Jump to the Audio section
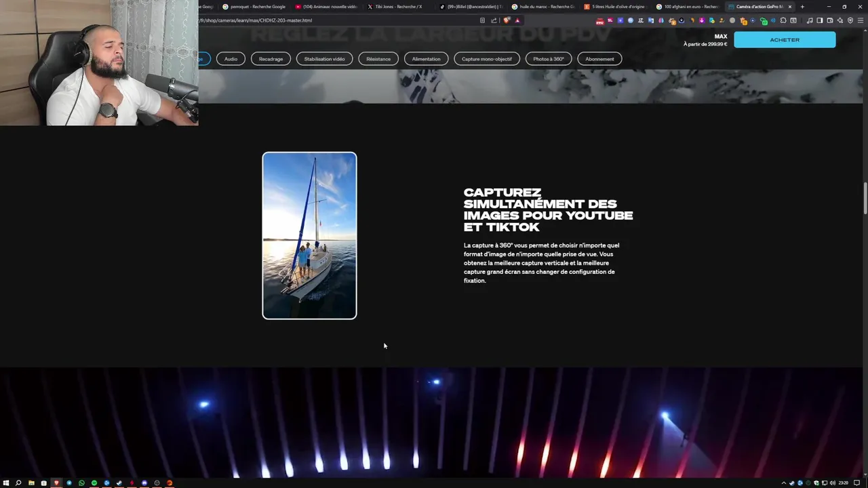Image resolution: width=868 pixels, height=488 pixels. [231, 59]
